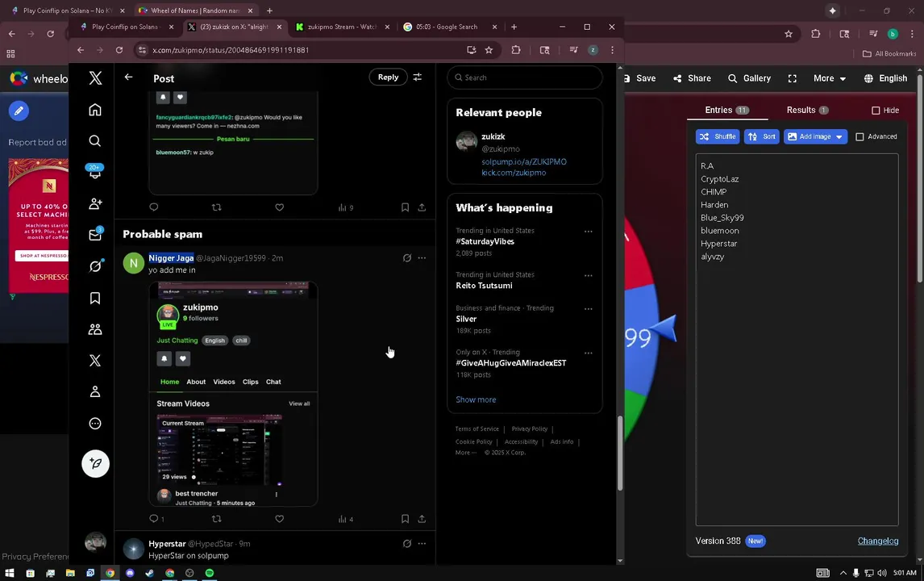Open More circle icon in X sidebar
Image resolution: width=924 pixels, height=581 pixels.
pyautogui.click(x=95, y=424)
